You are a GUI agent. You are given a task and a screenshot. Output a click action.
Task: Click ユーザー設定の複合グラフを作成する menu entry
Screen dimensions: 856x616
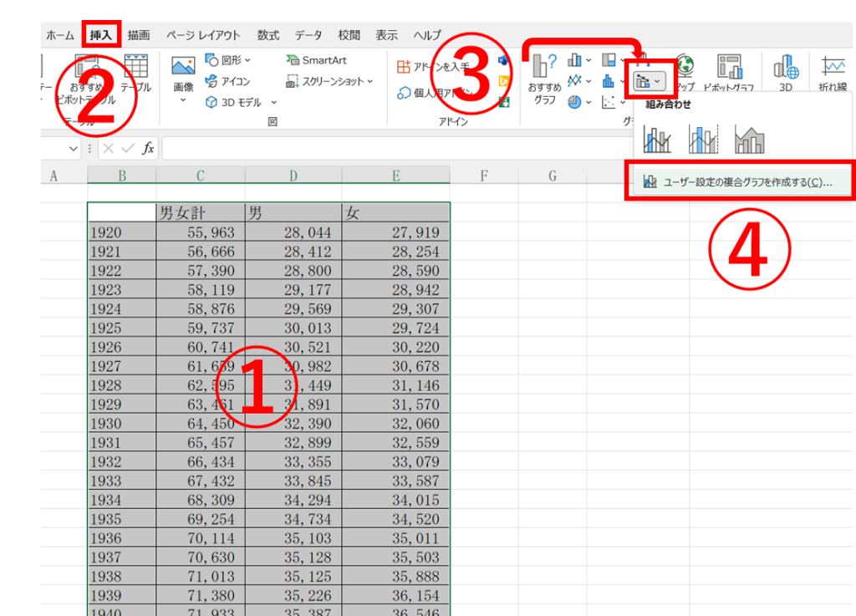click(x=738, y=181)
